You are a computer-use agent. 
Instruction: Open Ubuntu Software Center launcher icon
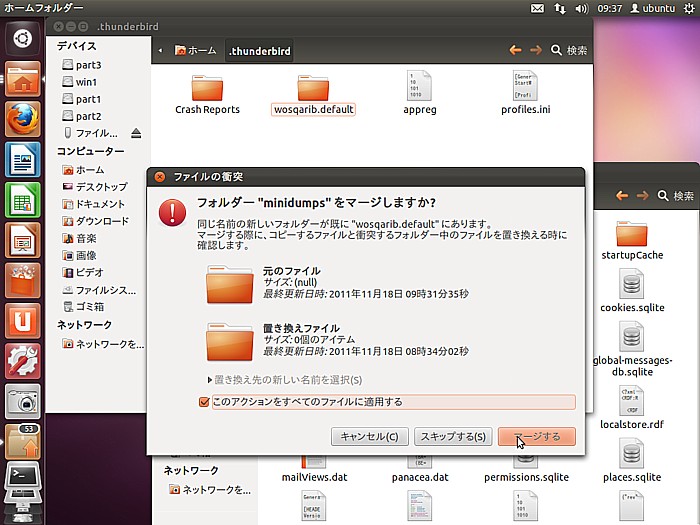[x=22, y=280]
